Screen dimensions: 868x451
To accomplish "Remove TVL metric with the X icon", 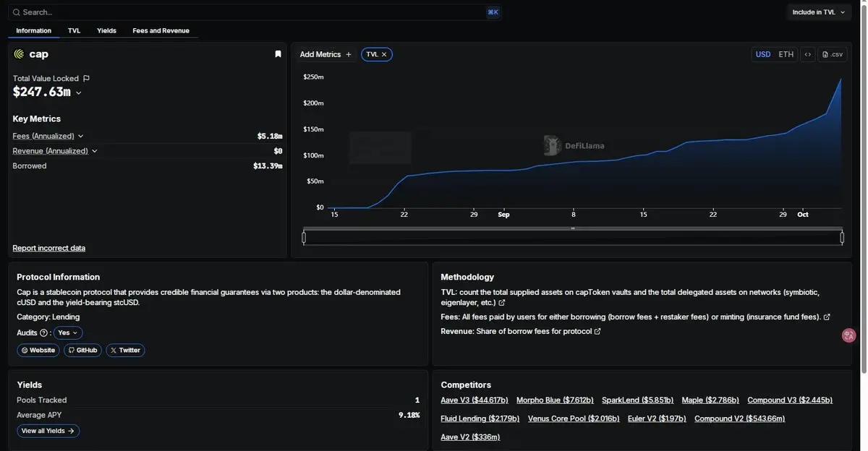I will (384, 54).
